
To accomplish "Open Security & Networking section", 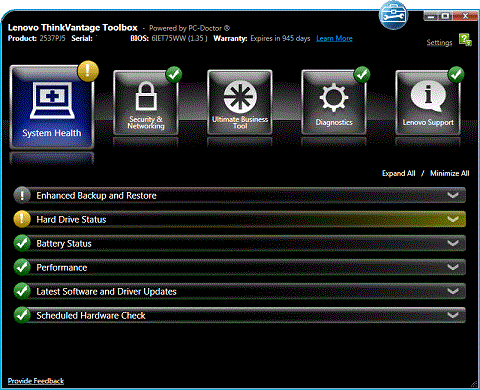I will [146, 103].
